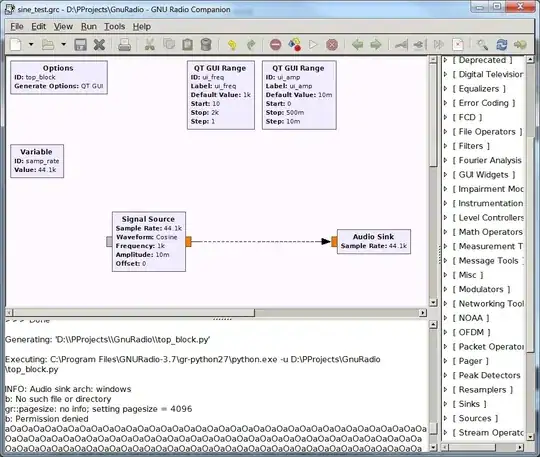Click the block tree scrollbar down arrow
This screenshot has height=457, width=540.
530,437
